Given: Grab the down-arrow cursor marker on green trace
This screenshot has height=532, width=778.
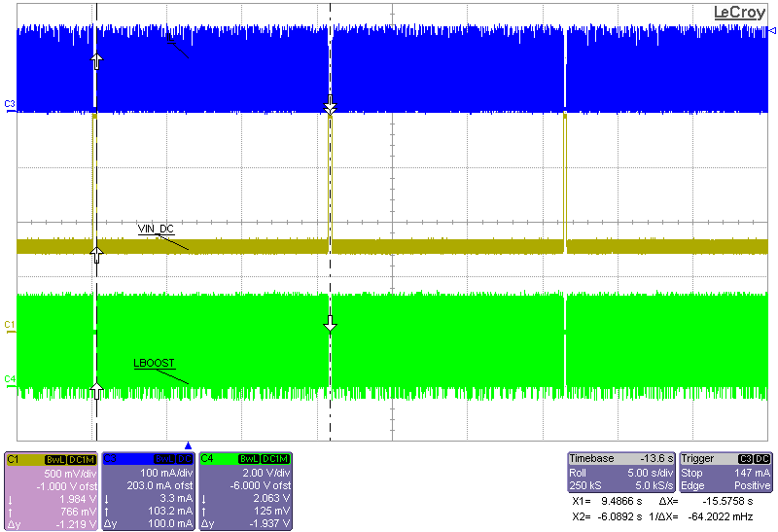Looking at the screenshot, I should pyautogui.click(x=330, y=324).
